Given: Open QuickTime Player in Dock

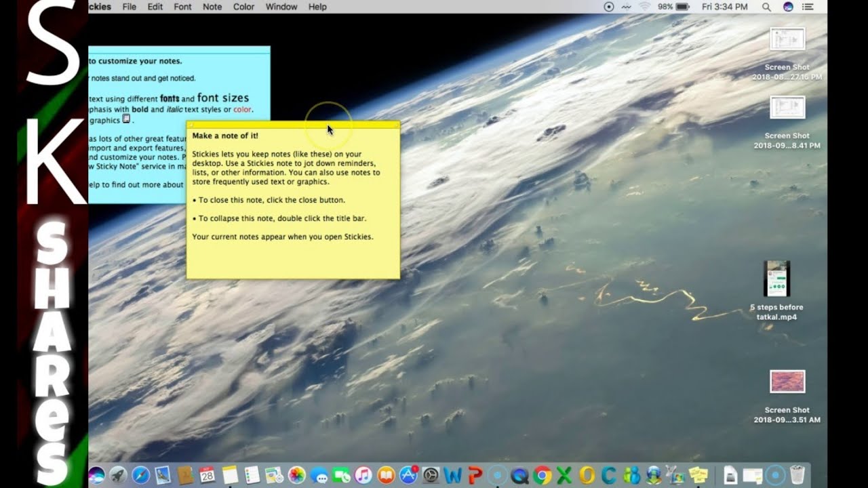Looking at the screenshot, I should tap(520, 475).
